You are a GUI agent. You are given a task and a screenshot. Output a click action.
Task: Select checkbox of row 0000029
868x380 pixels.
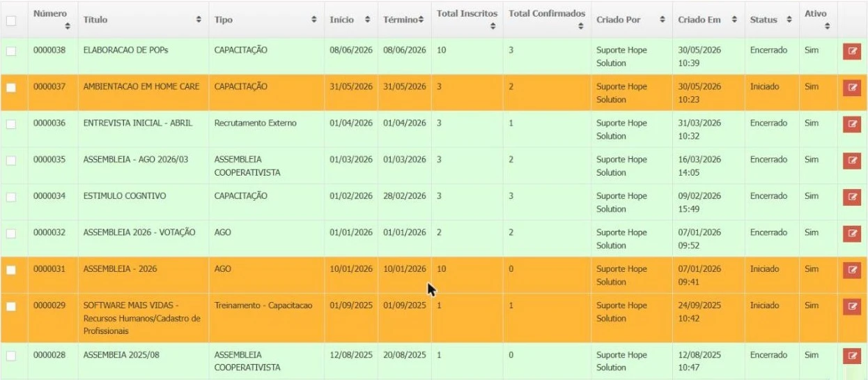click(x=10, y=305)
